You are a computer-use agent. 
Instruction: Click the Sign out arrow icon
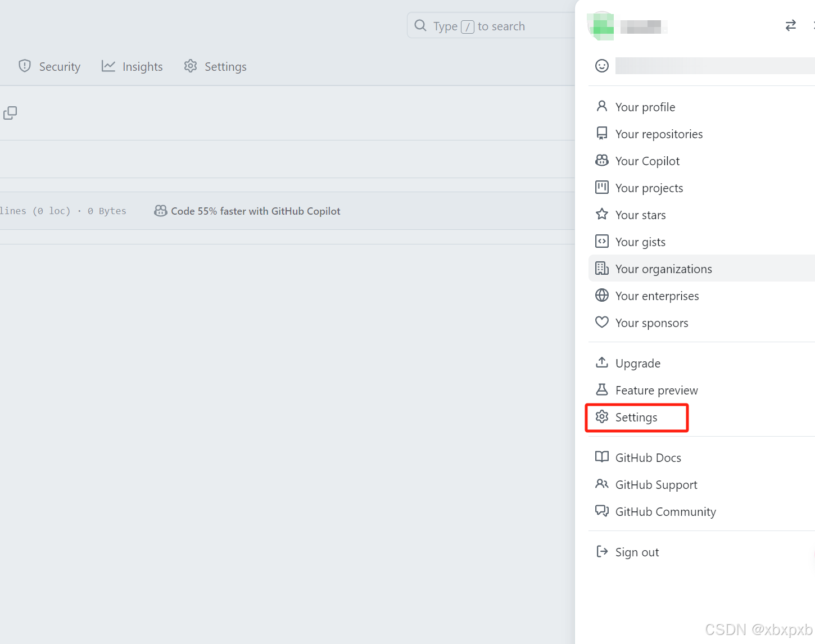[602, 551]
